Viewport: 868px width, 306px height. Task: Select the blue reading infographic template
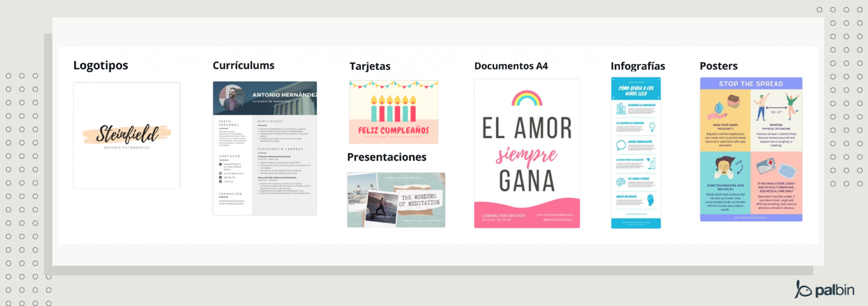coord(636,153)
